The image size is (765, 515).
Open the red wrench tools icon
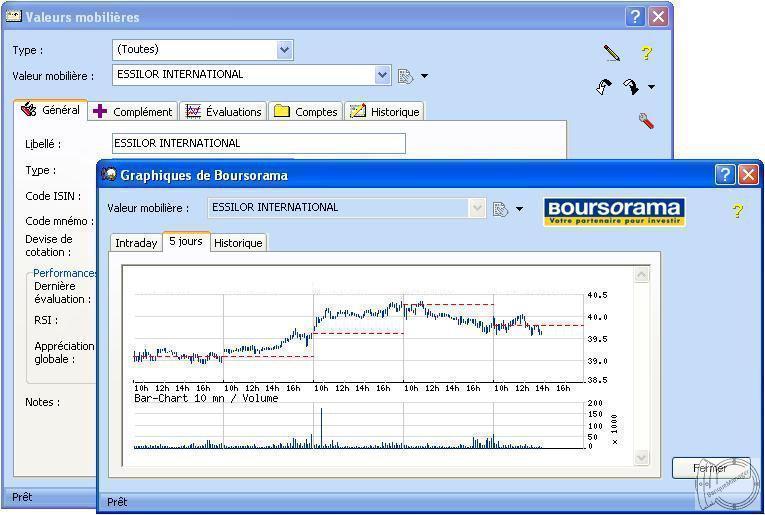646,121
